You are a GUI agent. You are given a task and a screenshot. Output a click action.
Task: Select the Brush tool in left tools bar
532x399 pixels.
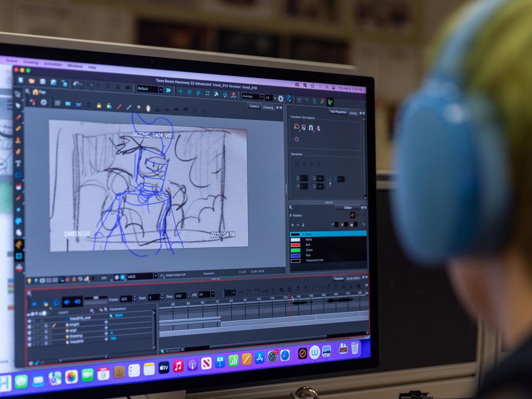18,117
